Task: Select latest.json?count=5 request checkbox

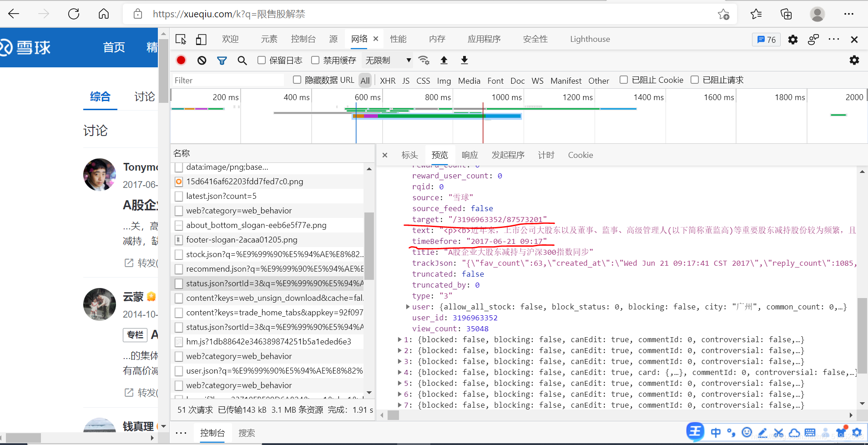Action: pos(179,196)
